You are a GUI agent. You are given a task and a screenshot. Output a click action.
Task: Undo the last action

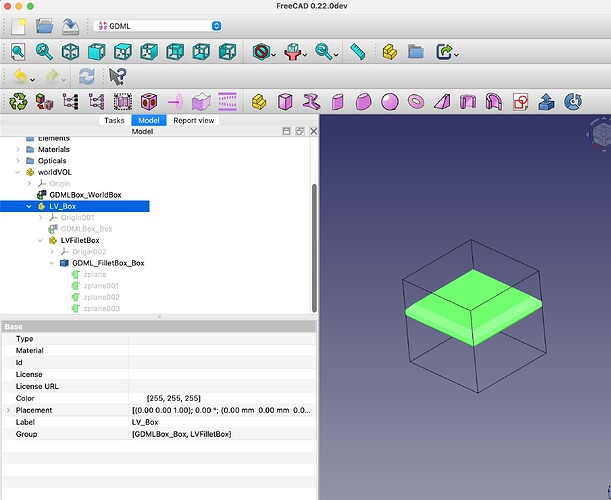tap(20, 76)
